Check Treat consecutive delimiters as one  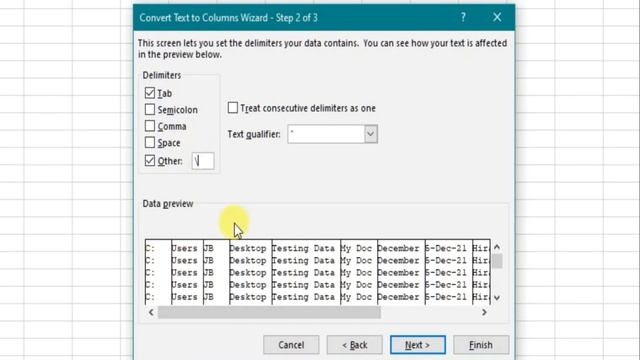click(233, 108)
